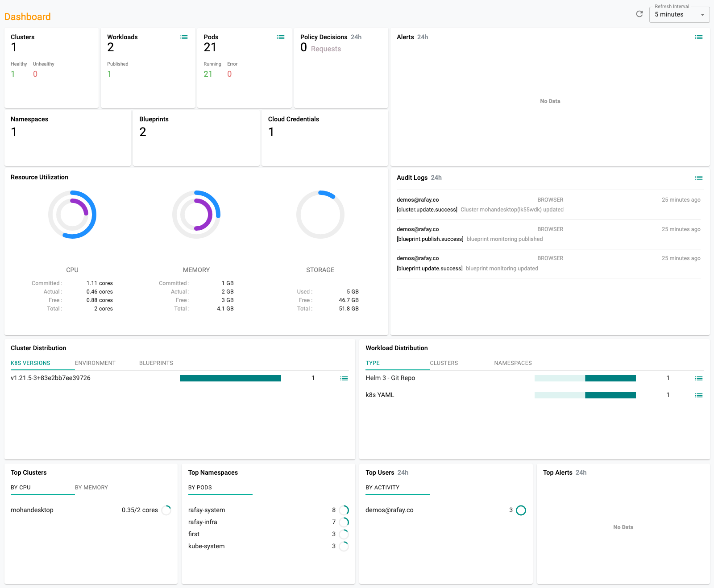
Task: Click rafay-infra in Top Namespaces
Action: (x=203, y=522)
